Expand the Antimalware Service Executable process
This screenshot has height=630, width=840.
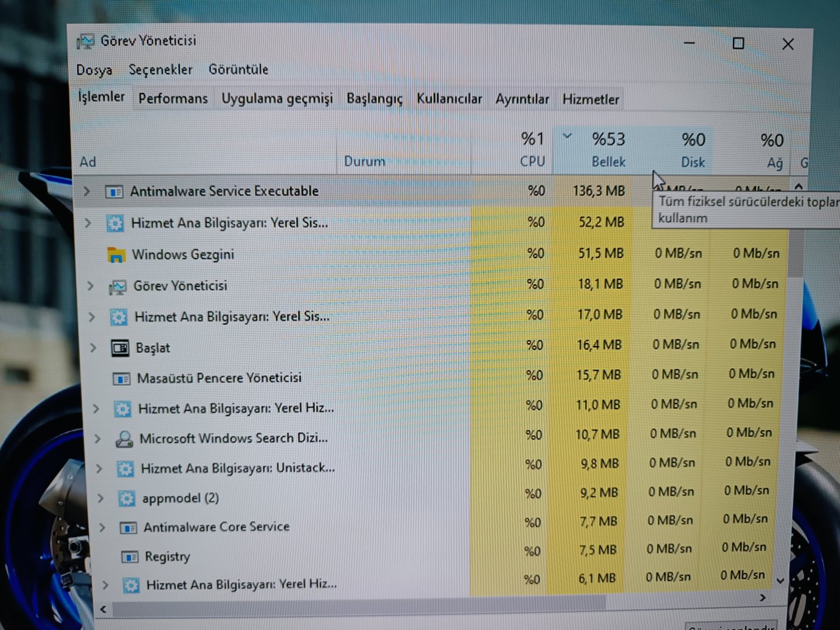point(86,191)
